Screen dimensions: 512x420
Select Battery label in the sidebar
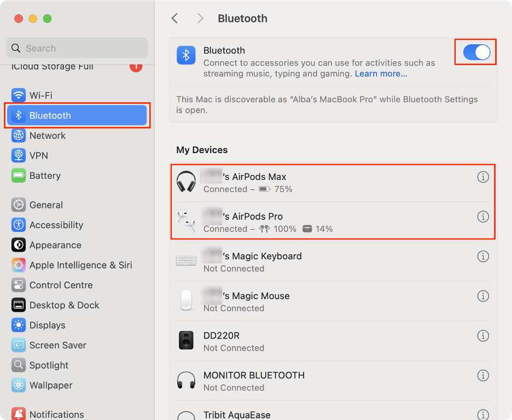click(45, 176)
